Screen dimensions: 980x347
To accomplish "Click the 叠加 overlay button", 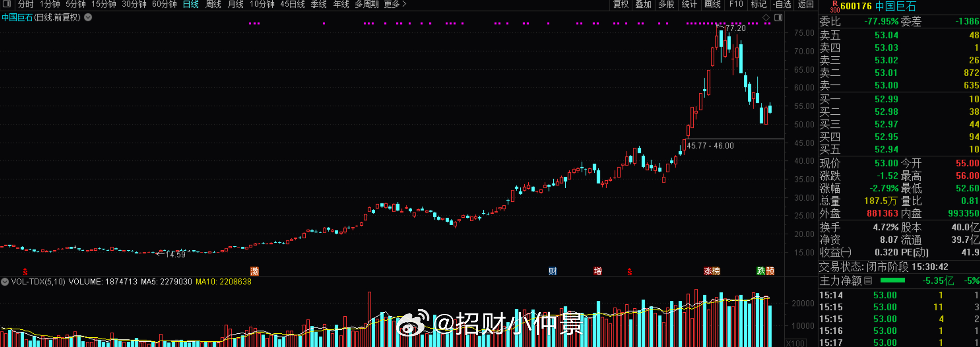I will (644, 4).
